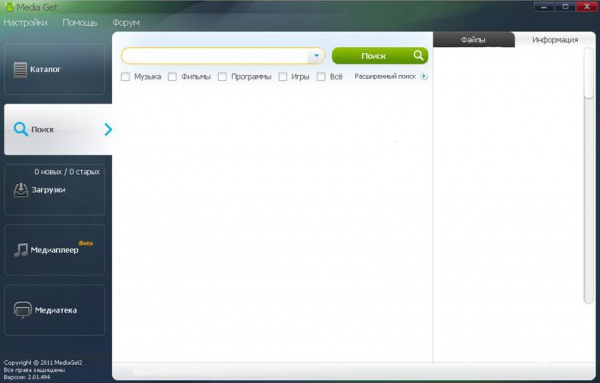Click the Media Get green logo icon

click(x=9, y=7)
